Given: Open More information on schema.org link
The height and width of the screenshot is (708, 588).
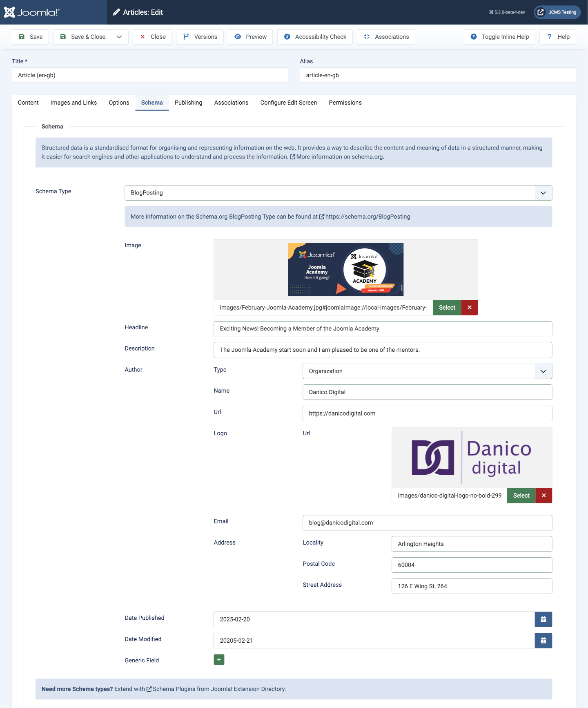Looking at the screenshot, I should tap(337, 157).
